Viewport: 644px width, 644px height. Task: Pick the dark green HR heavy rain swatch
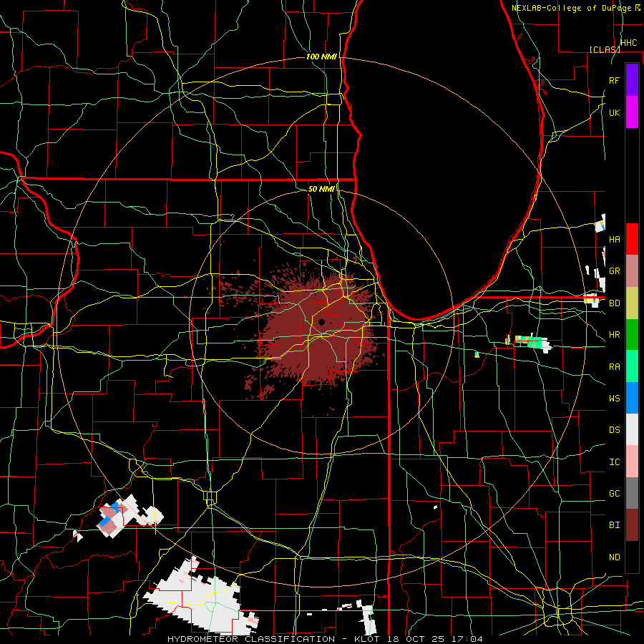(632, 335)
